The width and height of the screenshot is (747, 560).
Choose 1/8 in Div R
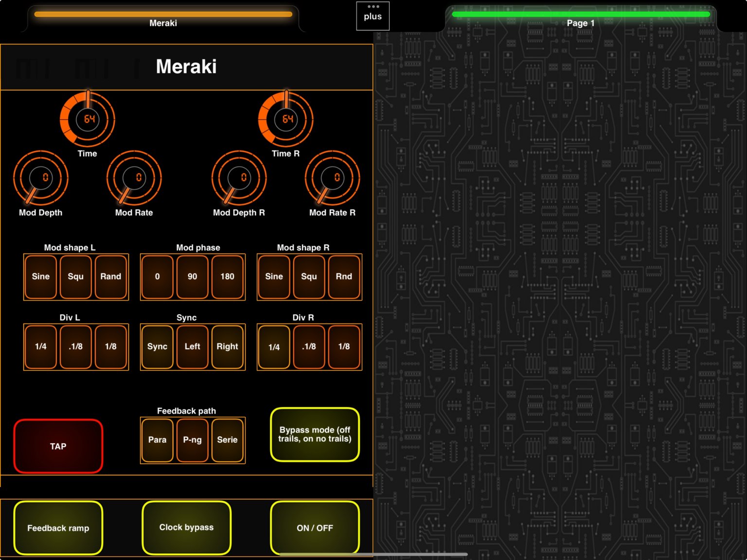coord(344,347)
